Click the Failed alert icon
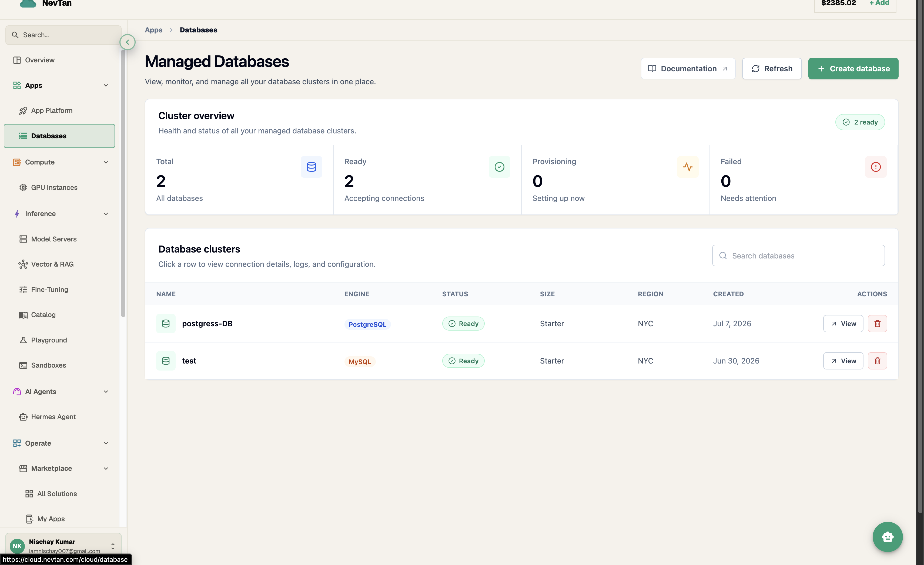The width and height of the screenshot is (924, 565). coord(876,167)
